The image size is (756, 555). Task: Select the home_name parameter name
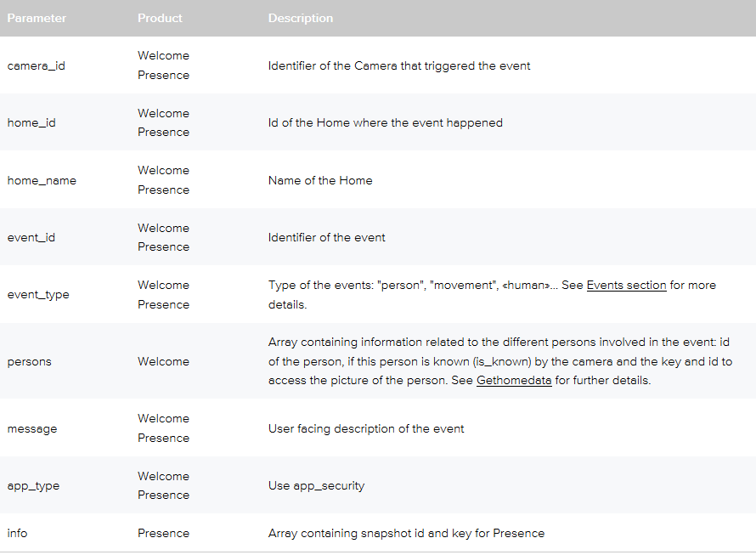point(42,180)
